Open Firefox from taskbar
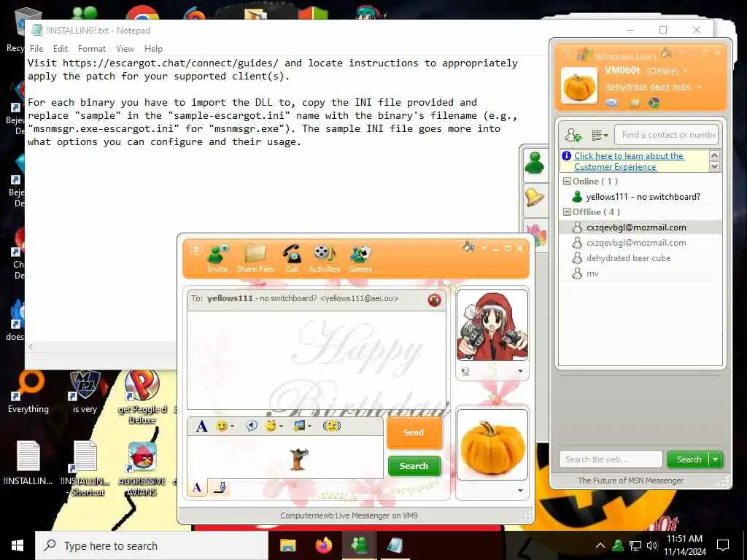 (x=323, y=545)
